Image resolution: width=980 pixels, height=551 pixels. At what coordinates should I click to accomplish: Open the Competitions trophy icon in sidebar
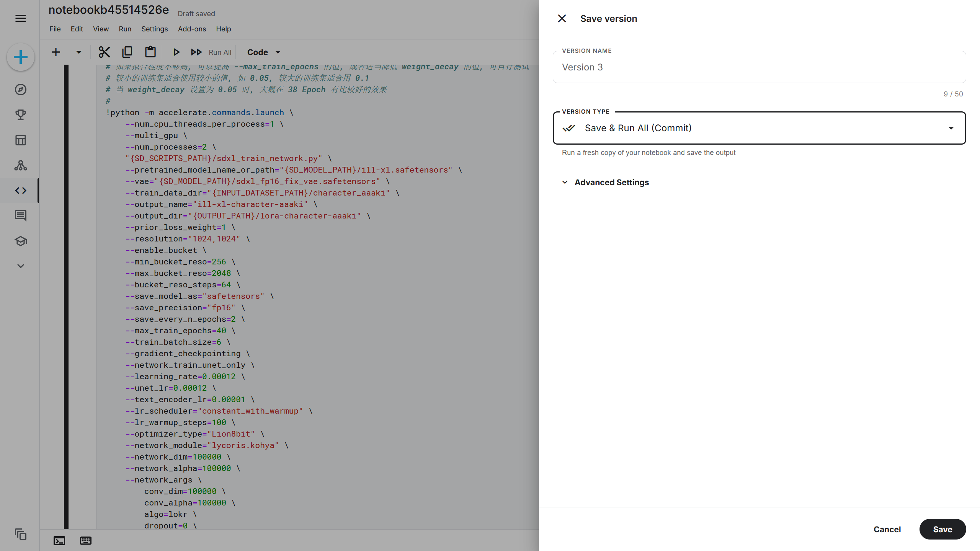(21, 115)
